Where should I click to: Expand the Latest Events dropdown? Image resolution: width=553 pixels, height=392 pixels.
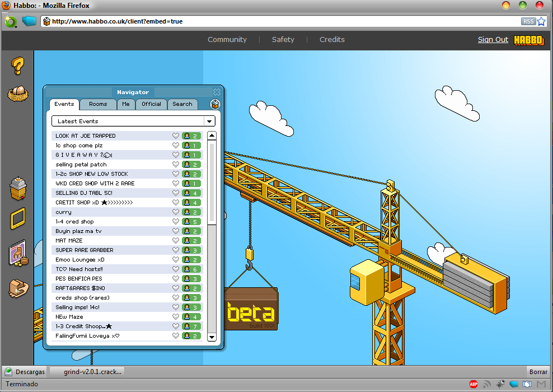(x=209, y=121)
